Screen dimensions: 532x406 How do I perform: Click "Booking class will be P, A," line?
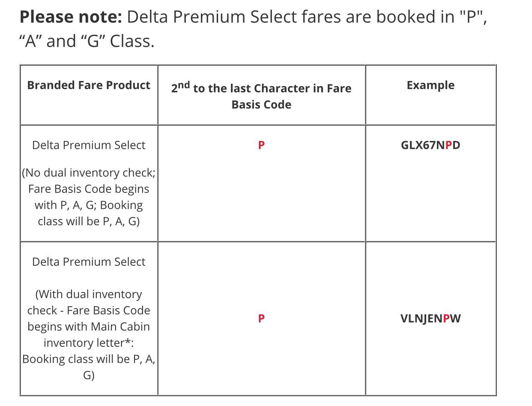[89, 359]
